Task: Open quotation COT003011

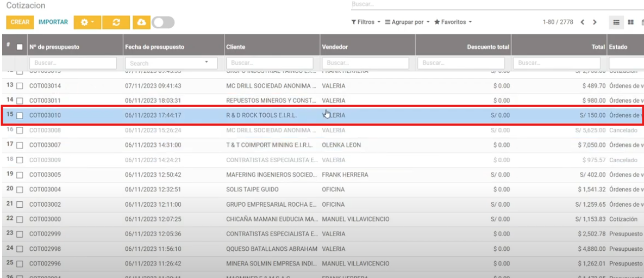Action: (45, 101)
